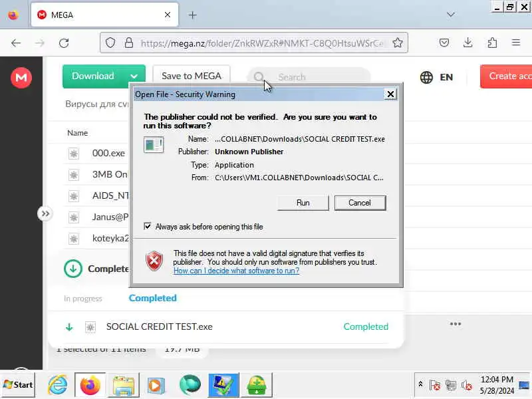Click the Create account button
Viewport: 532px width, 399px height.
pyautogui.click(x=506, y=76)
